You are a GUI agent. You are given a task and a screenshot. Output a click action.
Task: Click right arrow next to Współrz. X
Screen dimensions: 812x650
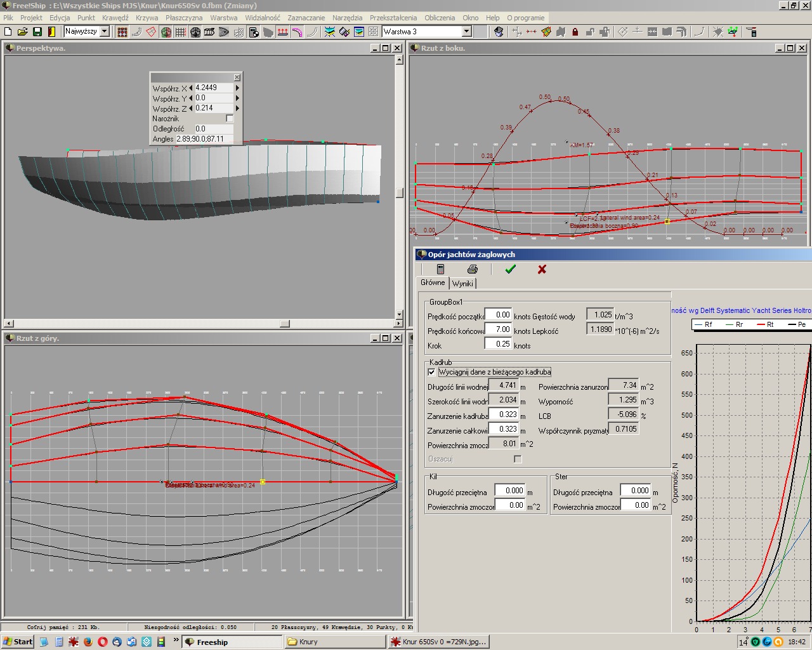click(238, 88)
